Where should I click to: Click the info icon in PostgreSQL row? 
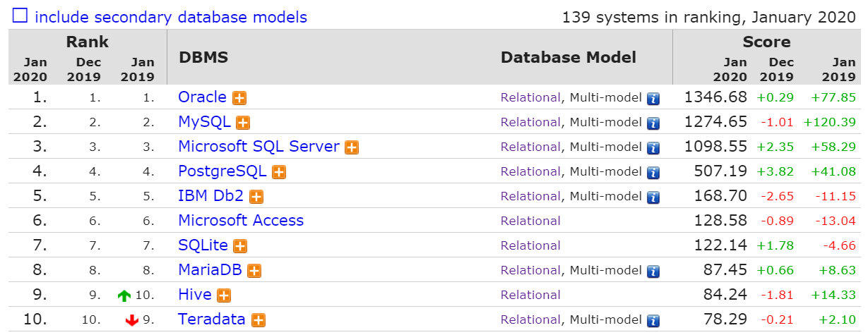point(653,172)
